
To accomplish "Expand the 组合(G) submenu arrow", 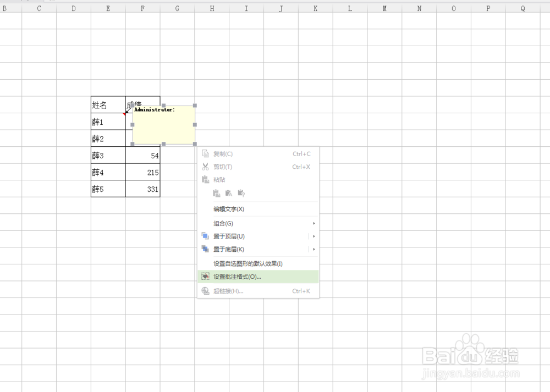I will (314, 223).
